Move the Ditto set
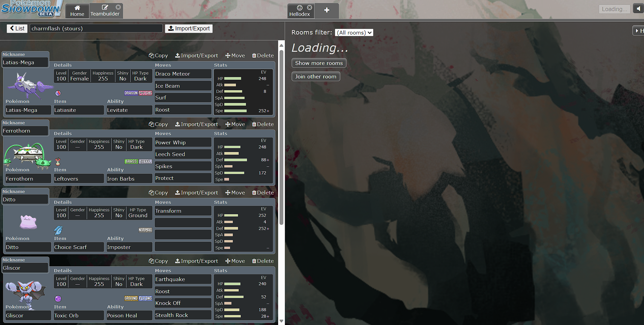Screen dimensions: 644x325 235,193
